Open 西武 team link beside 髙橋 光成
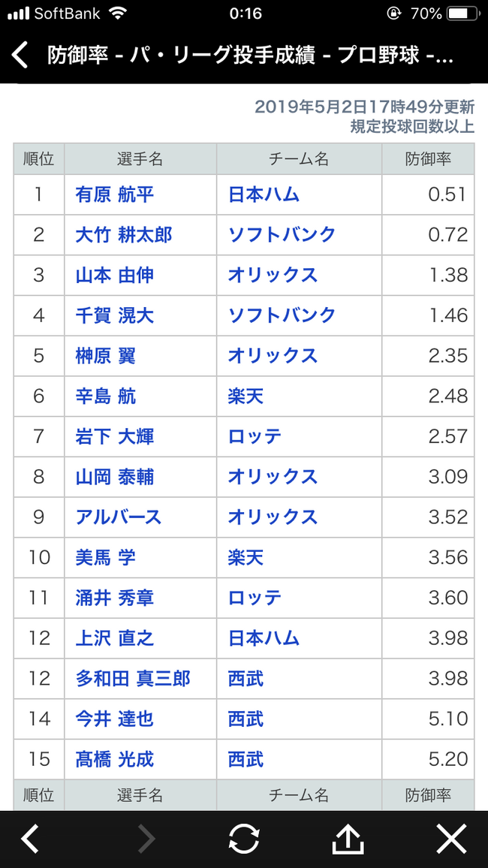This screenshot has height=868, width=488. click(246, 759)
